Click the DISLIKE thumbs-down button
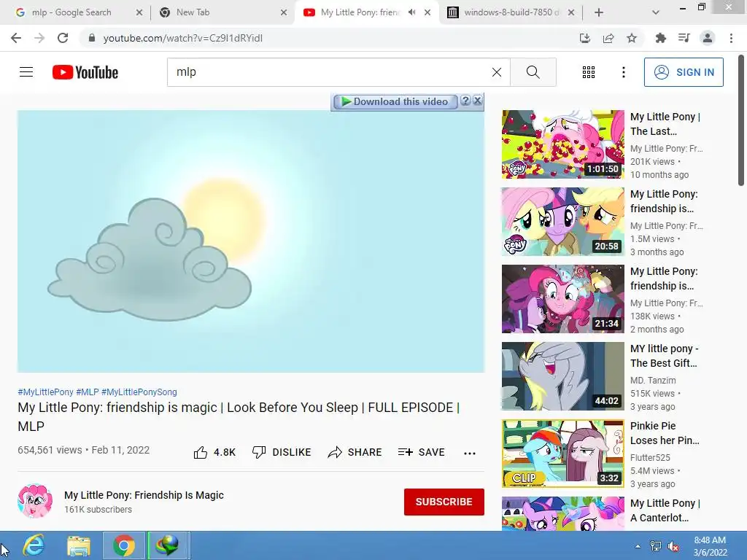The height and width of the screenshot is (560, 747). [x=282, y=452]
